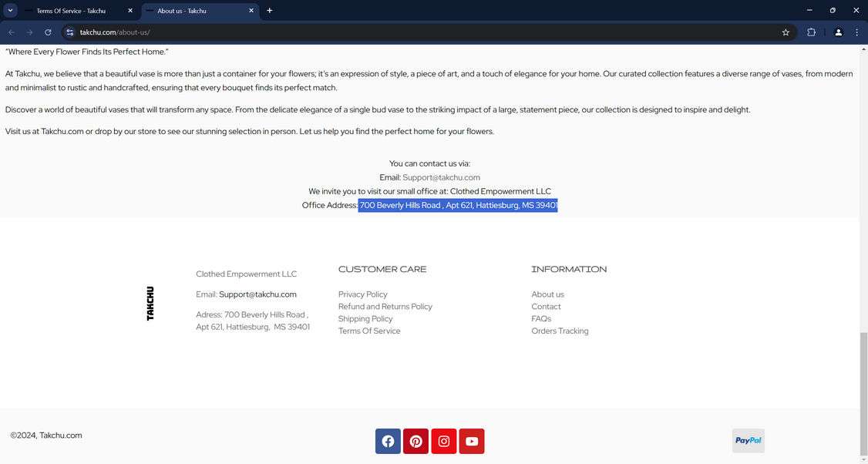Open Refund and Returns Policy link
Screen dimensions: 868x464
click(385, 307)
